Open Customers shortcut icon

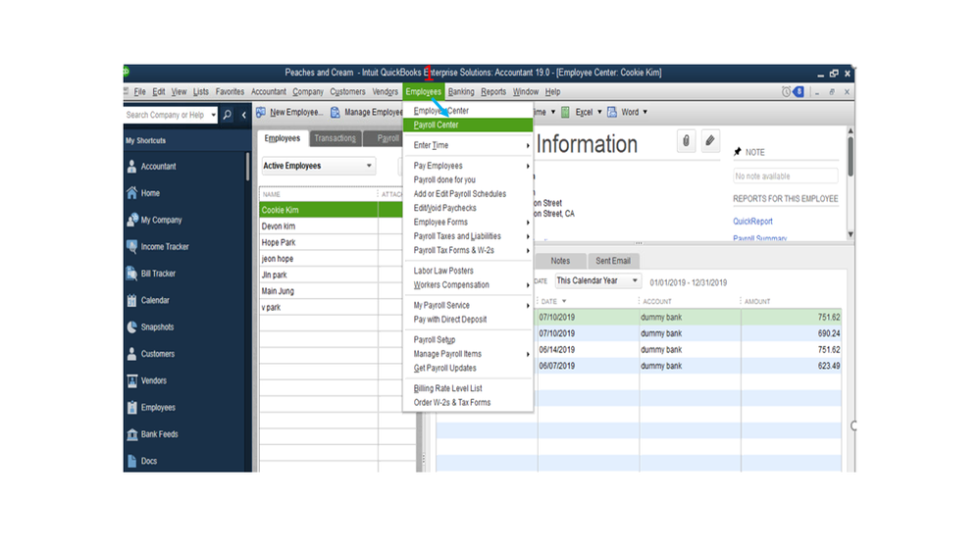point(131,354)
